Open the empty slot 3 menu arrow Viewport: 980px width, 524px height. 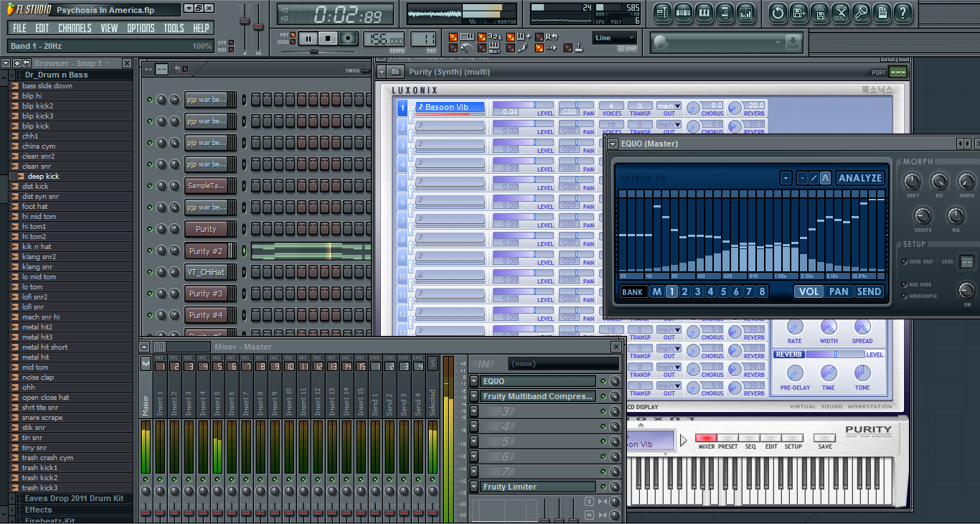click(474, 411)
